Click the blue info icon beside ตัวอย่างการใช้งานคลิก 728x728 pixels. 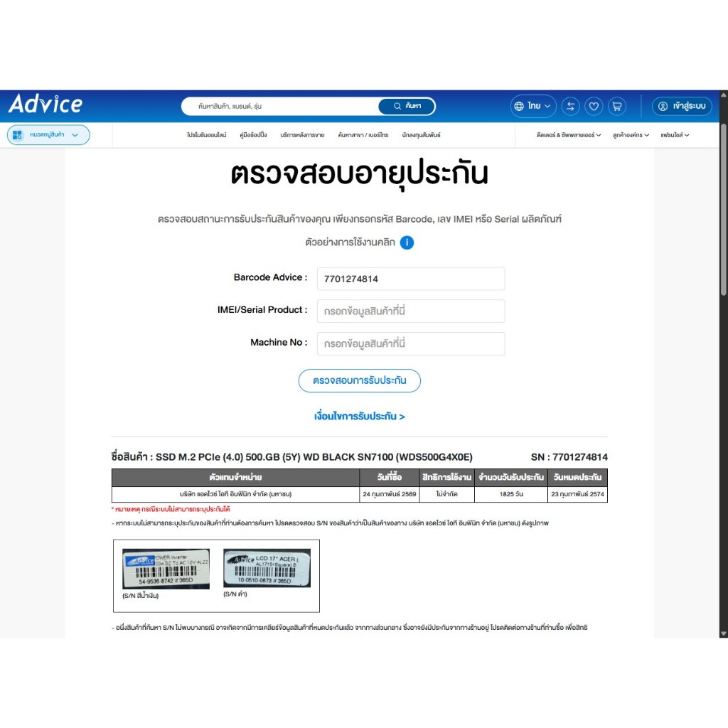(407, 242)
